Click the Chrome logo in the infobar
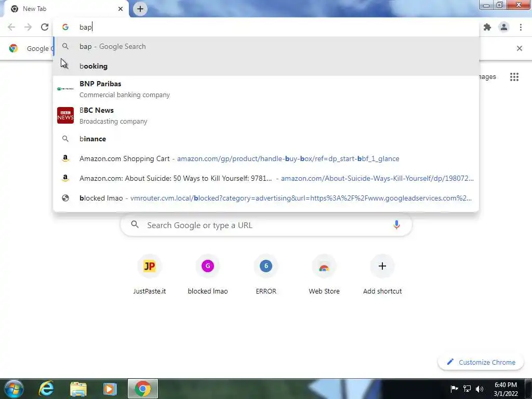The image size is (532, 399). pyautogui.click(x=13, y=48)
